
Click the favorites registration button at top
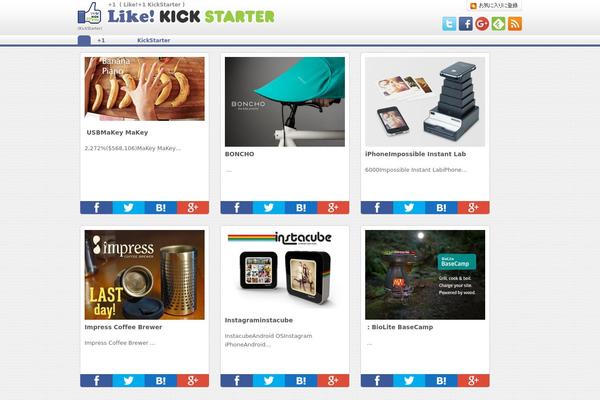[494, 5]
